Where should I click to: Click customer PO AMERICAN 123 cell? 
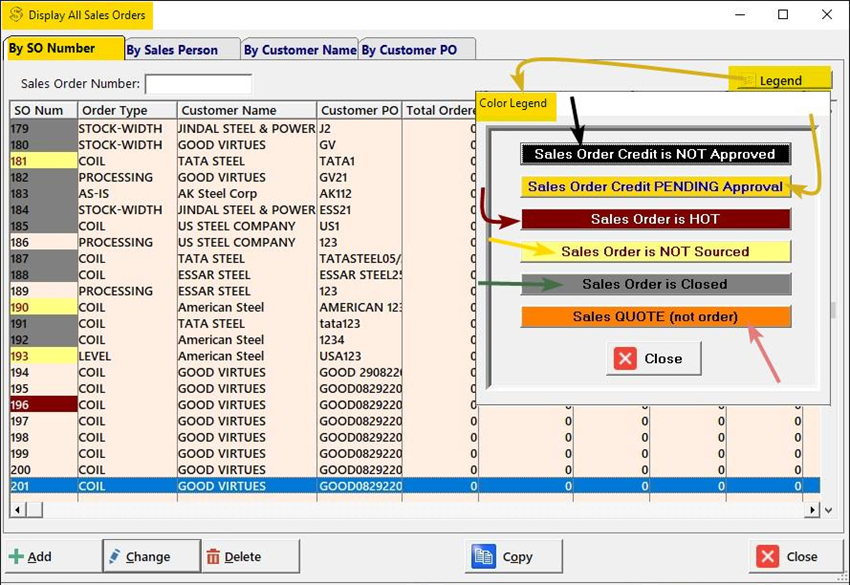[x=360, y=307]
